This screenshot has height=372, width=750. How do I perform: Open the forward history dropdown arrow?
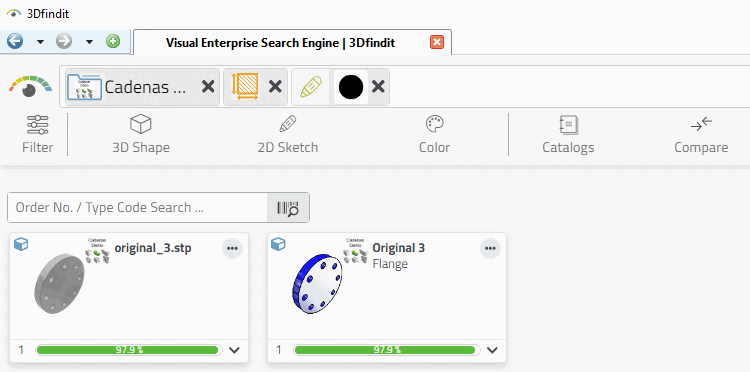pos(89,42)
